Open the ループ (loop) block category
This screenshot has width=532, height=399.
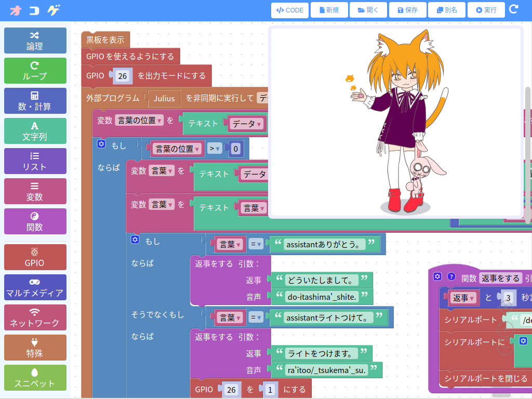(x=35, y=71)
